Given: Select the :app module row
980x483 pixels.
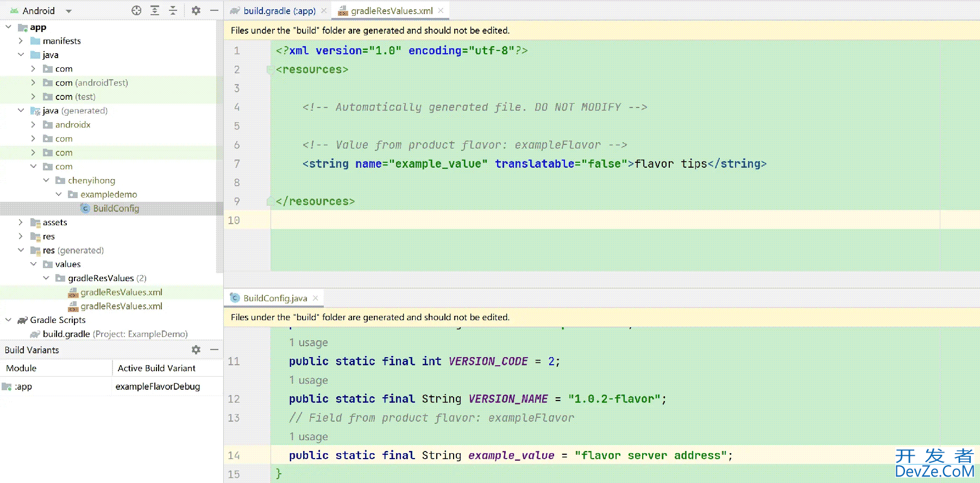Looking at the screenshot, I should tap(111, 386).
